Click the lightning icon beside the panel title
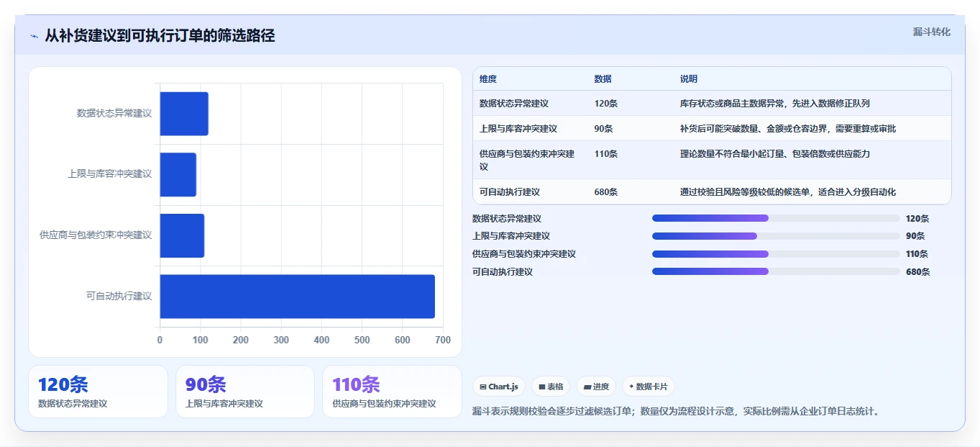This screenshot has width=980, height=447. coord(35,36)
